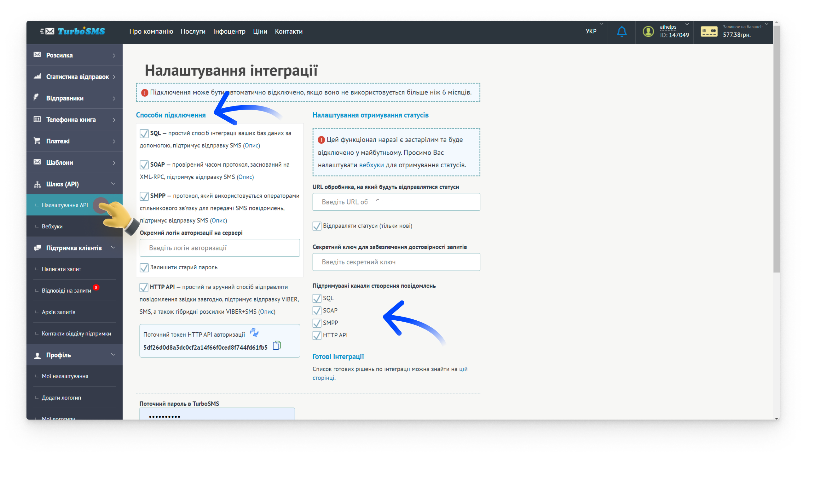Toggle the HTTP API connection checkbox
Viewport: 832px width, 504px height.
point(144,287)
